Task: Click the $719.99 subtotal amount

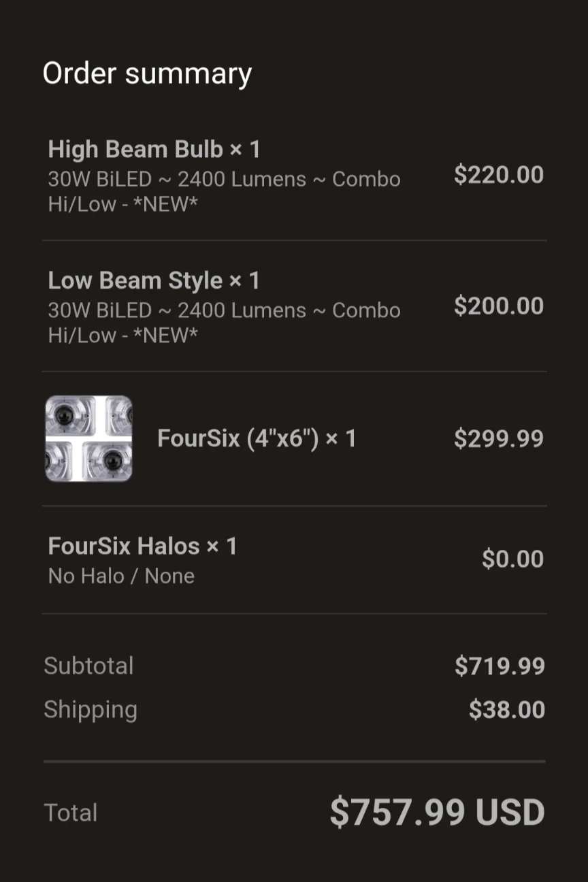Action: (x=500, y=666)
